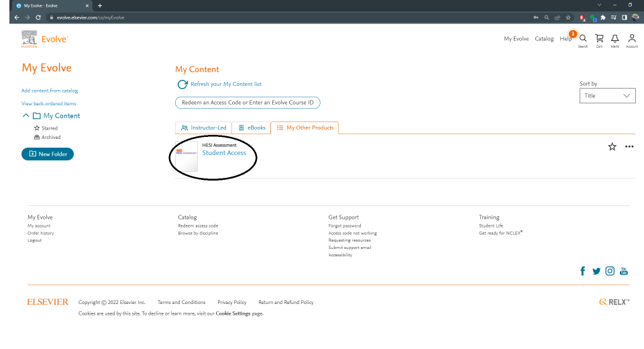Click the share page icon in address bar
The width and height of the screenshot is (644, 349).
pos(557,17)
